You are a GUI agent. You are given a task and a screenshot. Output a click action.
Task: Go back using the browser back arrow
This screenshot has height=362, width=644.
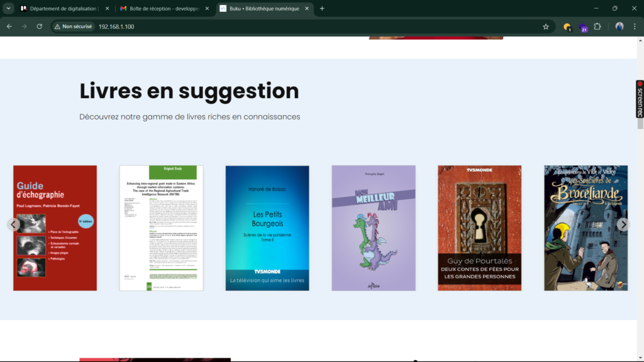point(9,26)
